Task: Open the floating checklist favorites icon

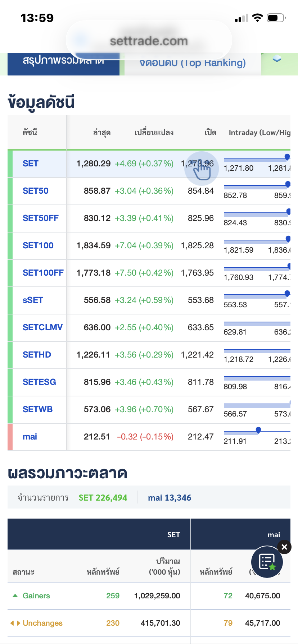Action: point(267,561)
